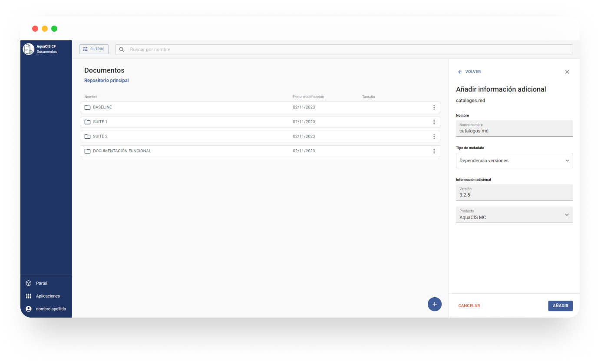The width and height of the screenshot is (601, 364).
Task: Open the Filtros filter button
Action: click(x=94, y=49)
